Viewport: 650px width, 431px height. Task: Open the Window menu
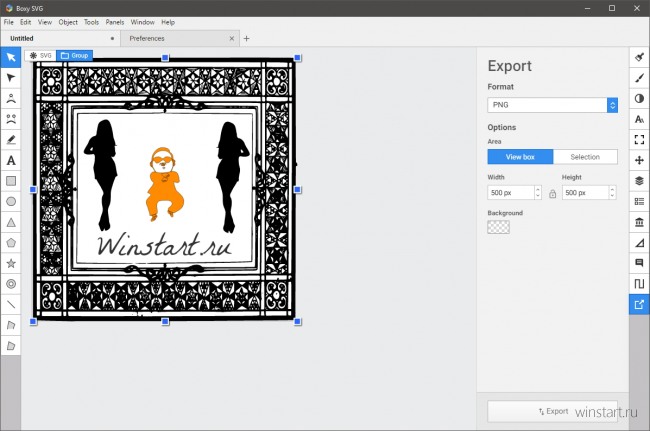click(143, 22)
